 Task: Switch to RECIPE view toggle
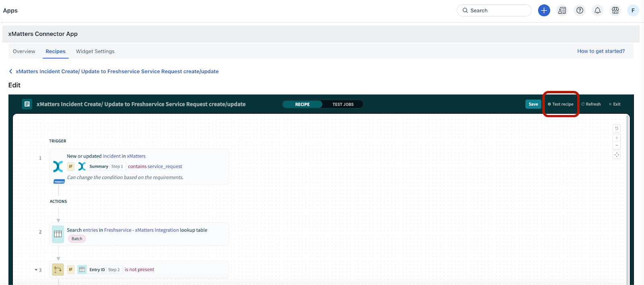pos(302,104)
